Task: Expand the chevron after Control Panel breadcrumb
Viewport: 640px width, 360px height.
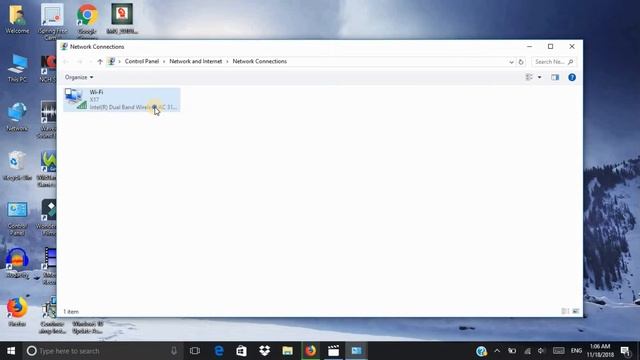Action: [x=164, y=62]
